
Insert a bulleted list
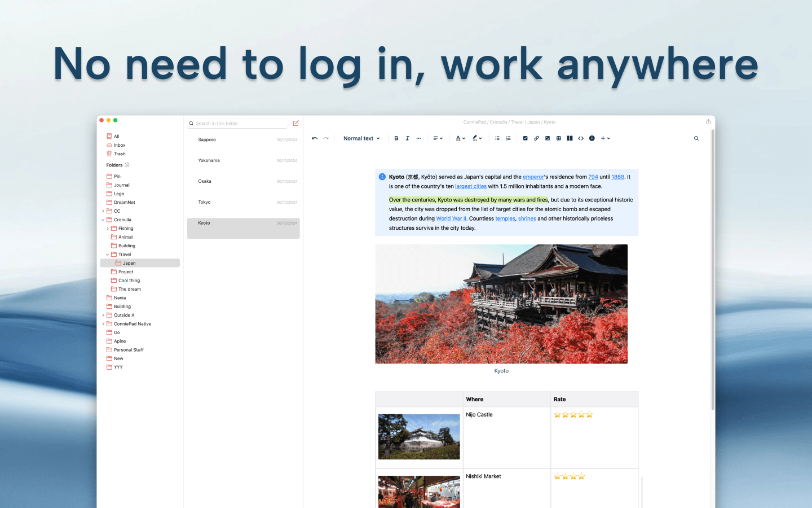497,138
